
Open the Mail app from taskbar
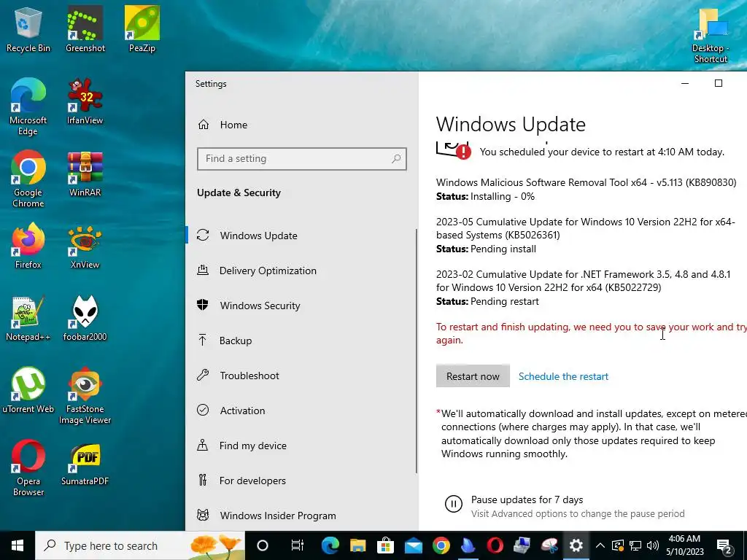pos(413,545)
